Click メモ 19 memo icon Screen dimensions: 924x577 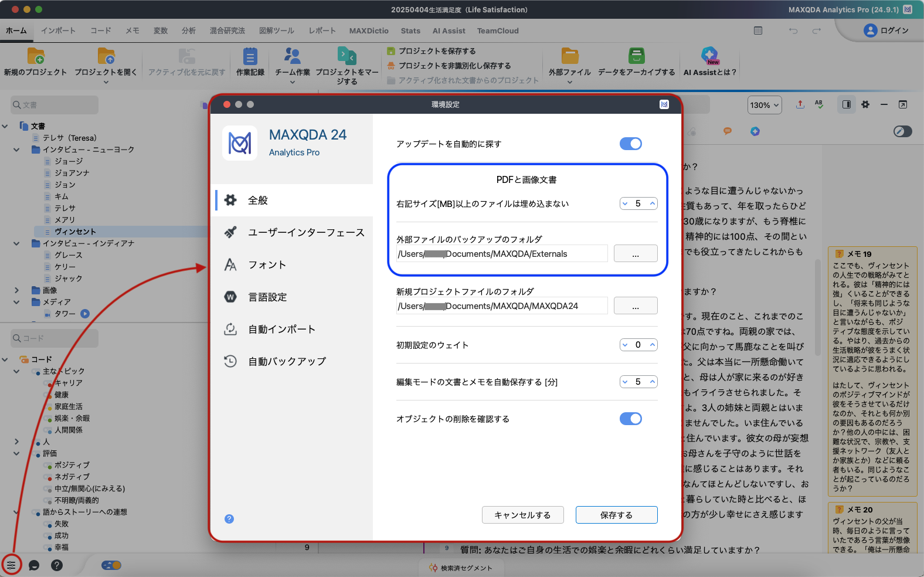coord(840,254)
